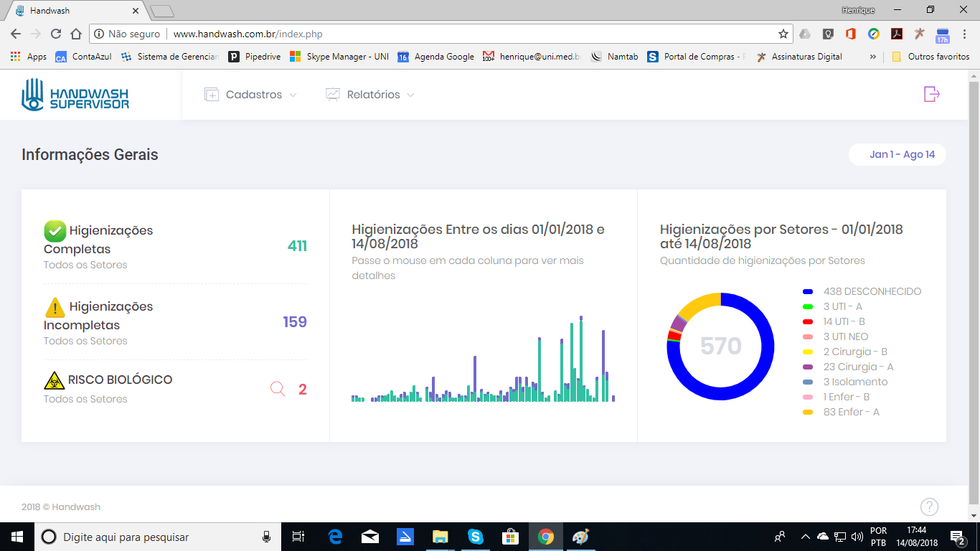Open the ContaAzul bookmark

point(84,57)
